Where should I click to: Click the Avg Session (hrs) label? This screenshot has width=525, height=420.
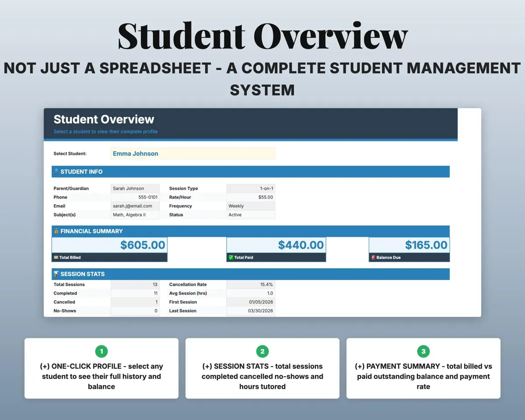pos(188,293)
